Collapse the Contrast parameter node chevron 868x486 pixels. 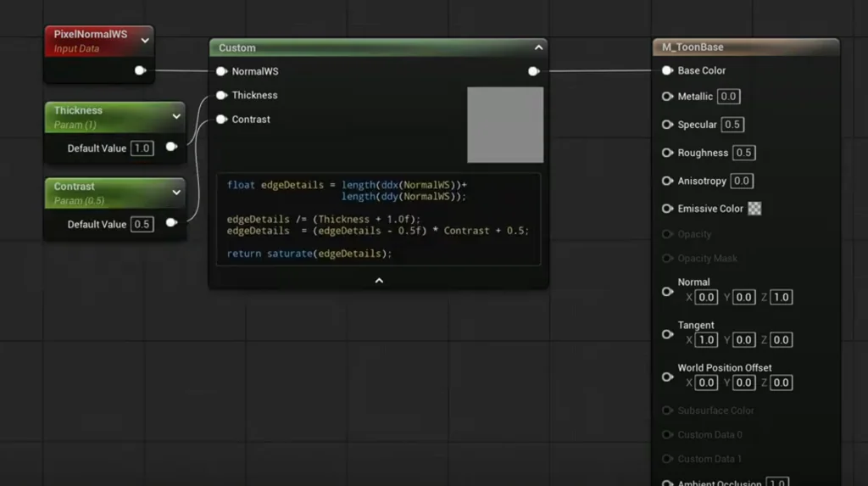(176, 193)
